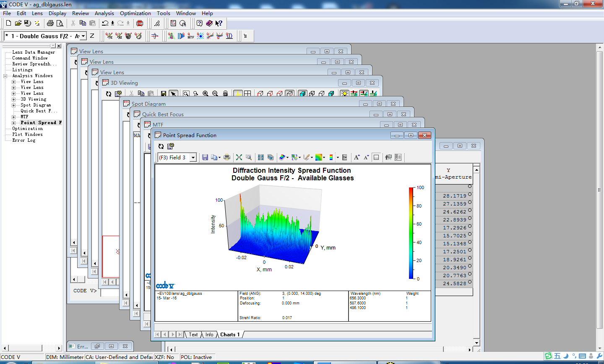This screenshot has width=604, height=364.
Task: Switch to the Text tab
Action: 193,335
